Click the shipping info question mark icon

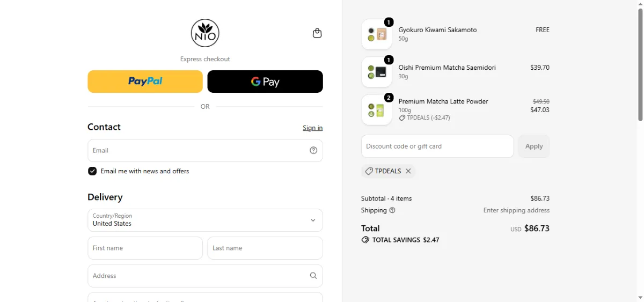click(x=392, y=210)
